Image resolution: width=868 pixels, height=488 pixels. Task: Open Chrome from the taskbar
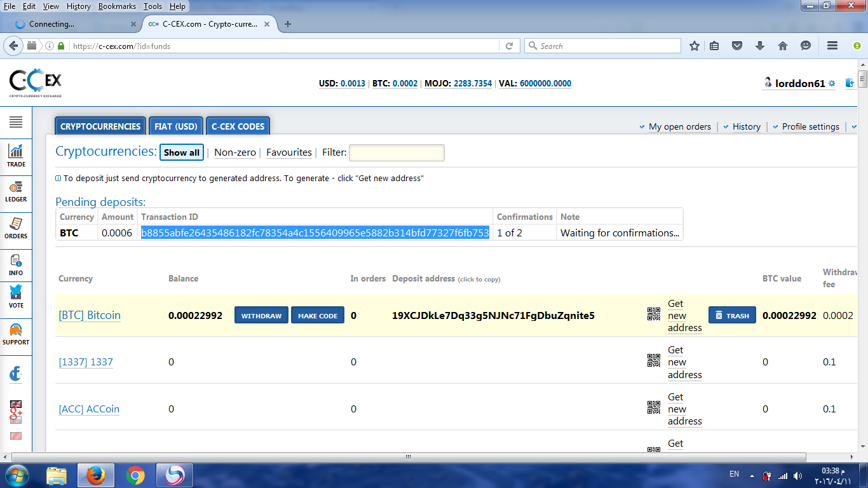[x=135, y=475]
